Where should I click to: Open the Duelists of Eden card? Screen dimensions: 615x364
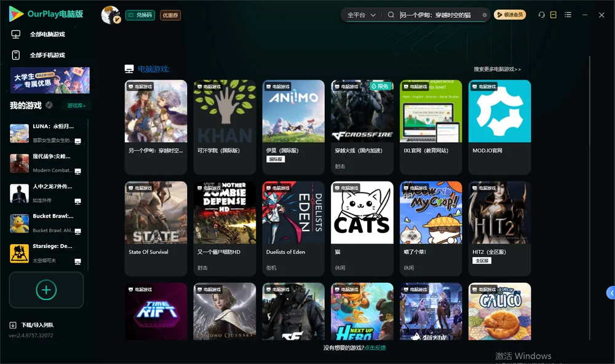(x=293, y=229)
